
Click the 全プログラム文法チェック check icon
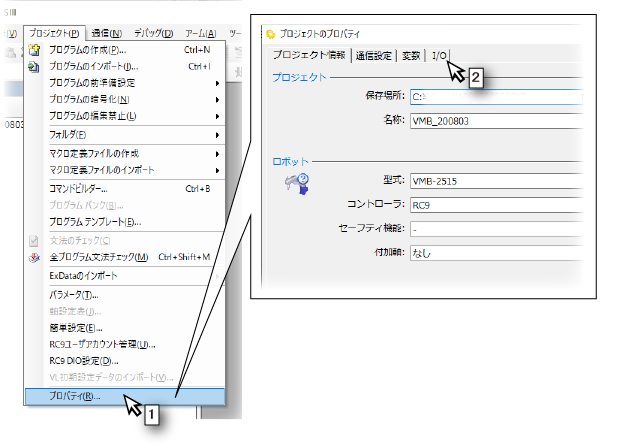pos(35,257)
